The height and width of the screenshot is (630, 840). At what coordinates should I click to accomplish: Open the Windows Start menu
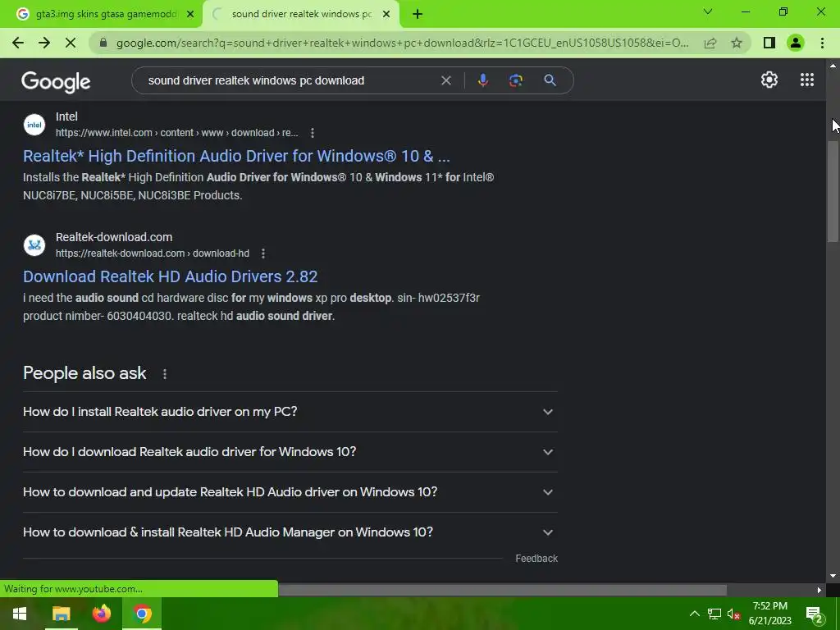click(x=20, y=614)
